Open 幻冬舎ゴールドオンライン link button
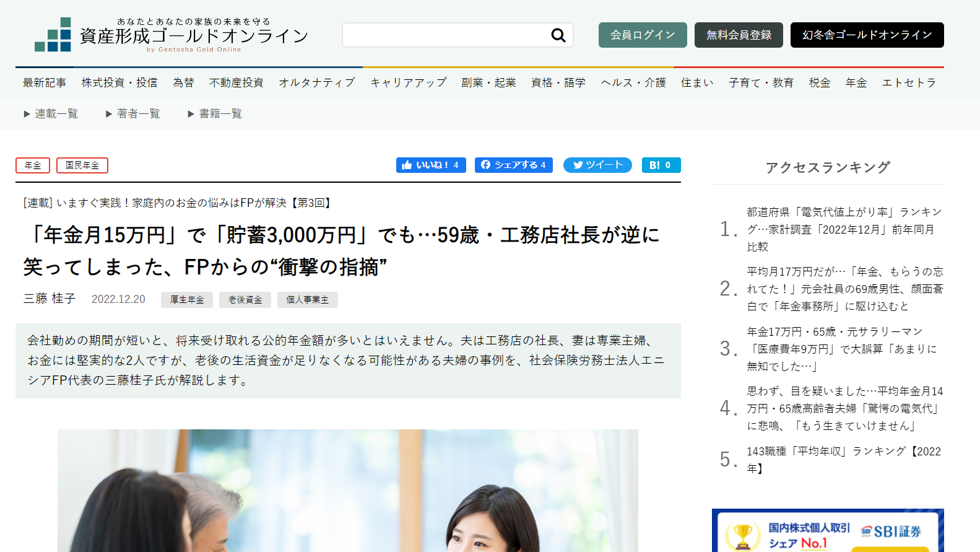 [867, 35]
